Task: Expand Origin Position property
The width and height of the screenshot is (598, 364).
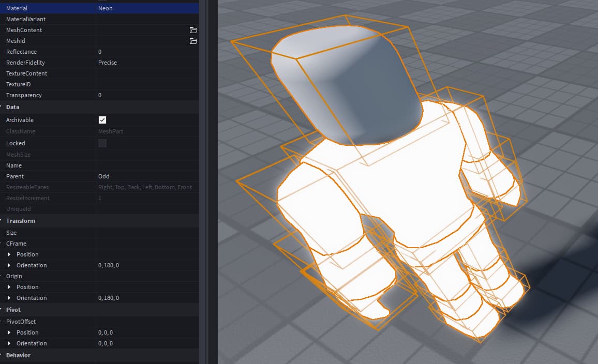Action: 9,287
